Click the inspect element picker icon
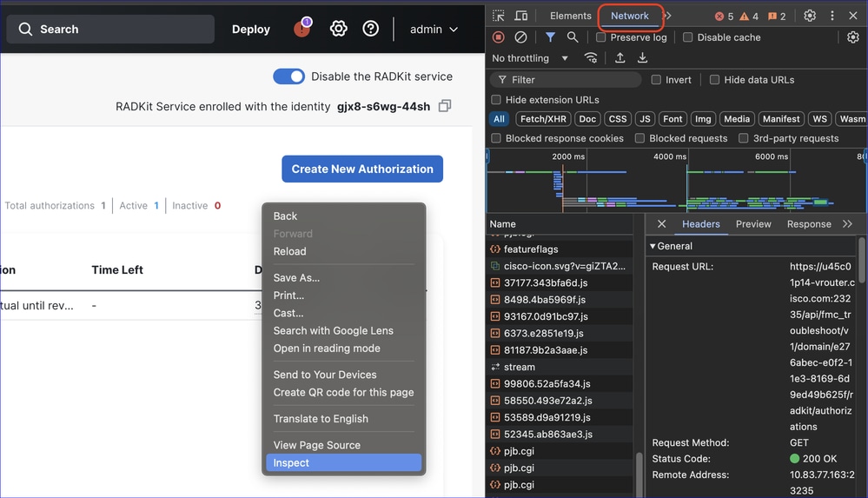 (499, 16)
